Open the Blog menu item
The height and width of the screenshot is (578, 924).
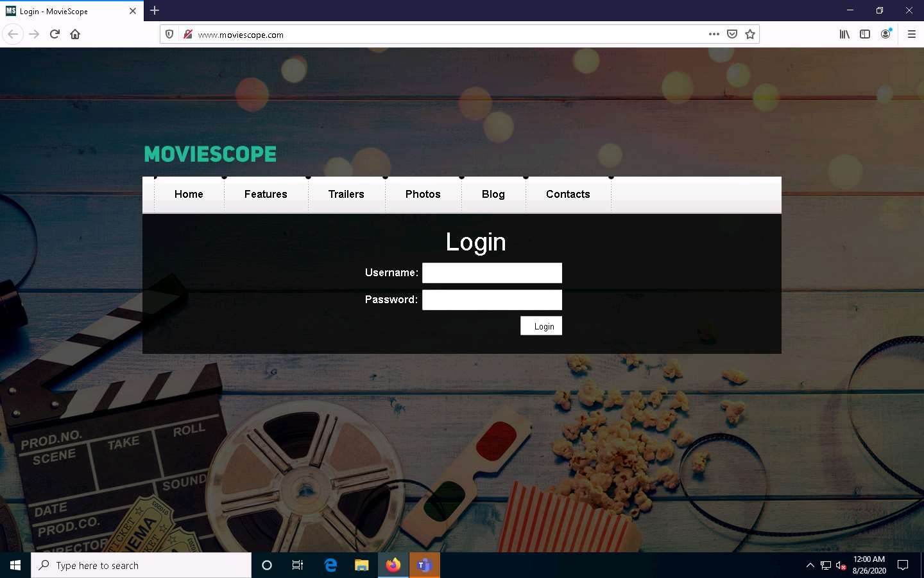tap(493, 194)
